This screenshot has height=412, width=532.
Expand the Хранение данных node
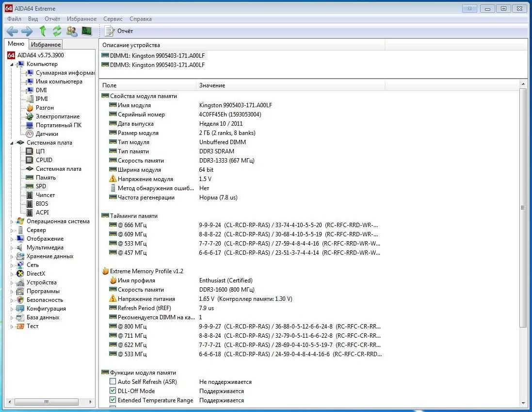[12, 257]
